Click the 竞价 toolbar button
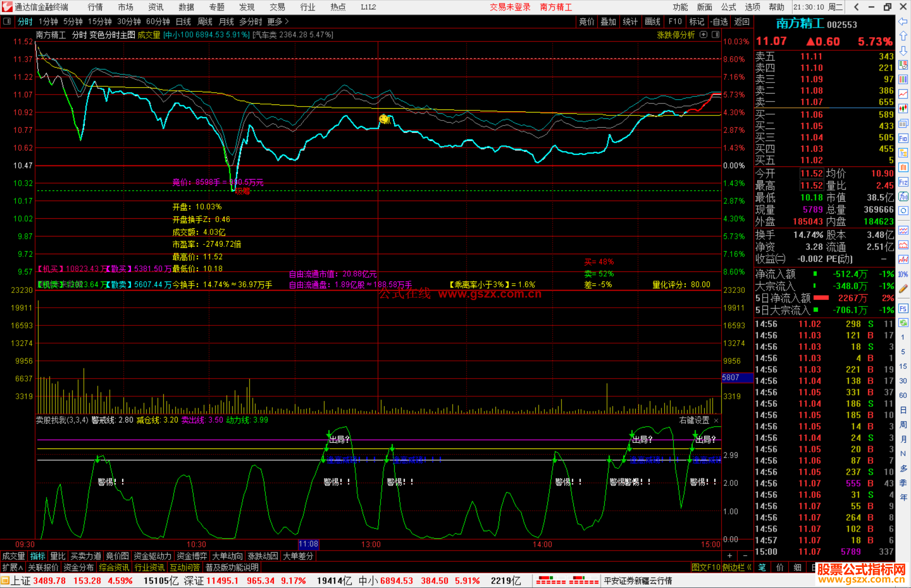Image resolution: width=911 pixels, height=588 pixels. pos(586,21)
